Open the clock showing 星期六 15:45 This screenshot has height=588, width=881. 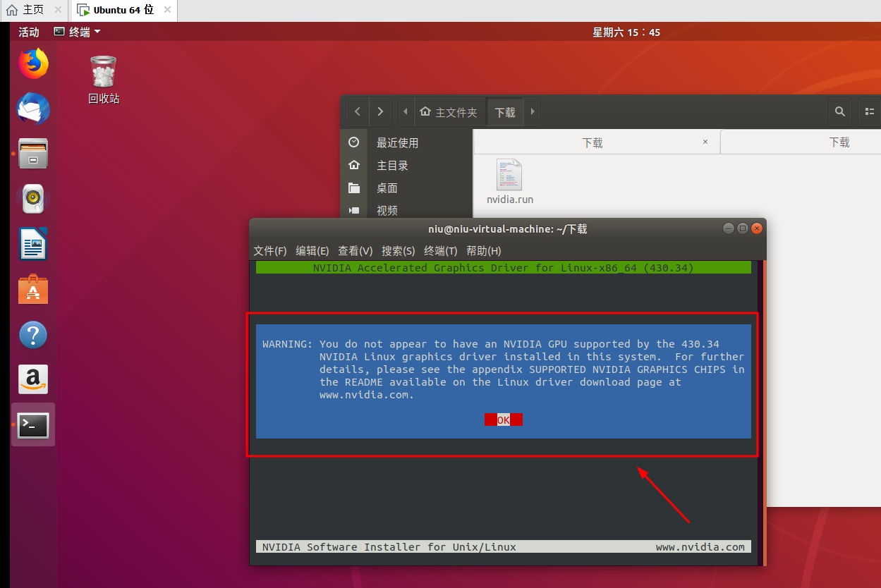626,32
